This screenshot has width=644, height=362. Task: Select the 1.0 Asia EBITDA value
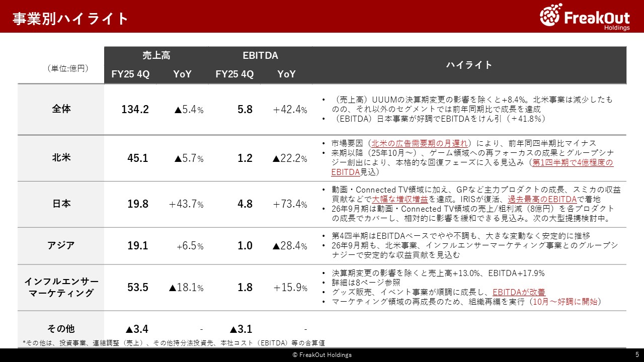pos(245,246)
